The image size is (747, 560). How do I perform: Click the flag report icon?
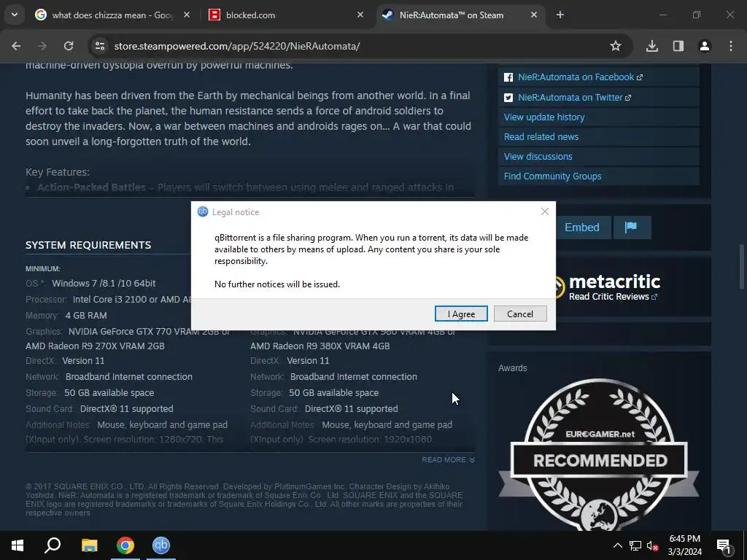tap(631, 227)
